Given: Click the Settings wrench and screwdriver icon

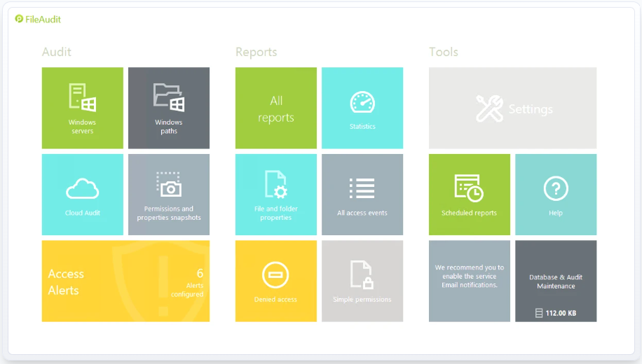Looking at the screenshot, I should [489, 109].
